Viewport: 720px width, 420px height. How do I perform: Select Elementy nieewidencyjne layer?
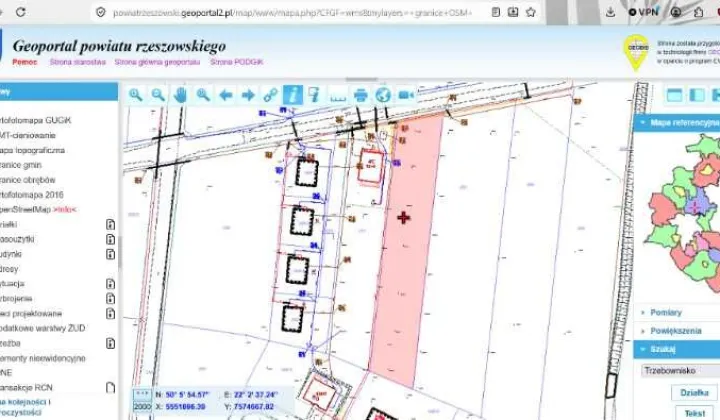(43, 358)
